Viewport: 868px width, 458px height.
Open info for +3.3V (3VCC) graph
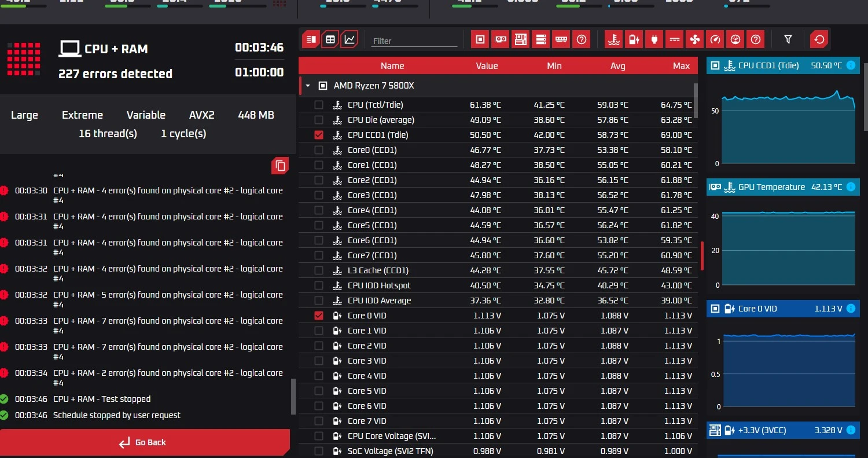[851, 430]
